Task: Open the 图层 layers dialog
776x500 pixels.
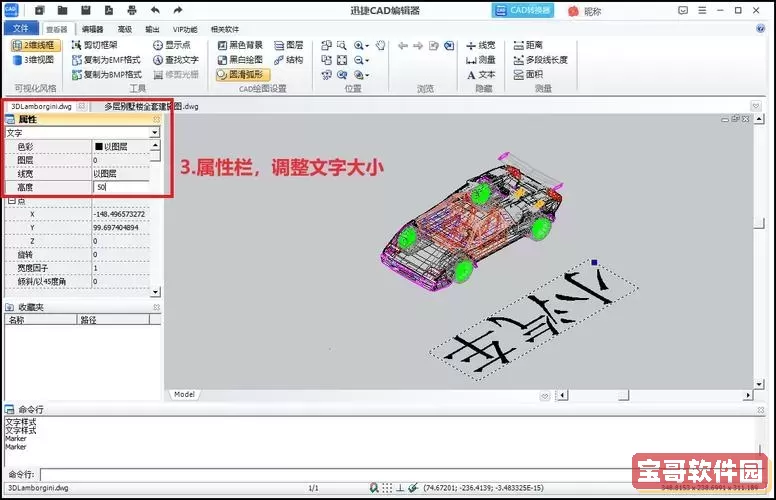Action: [289, 45]
